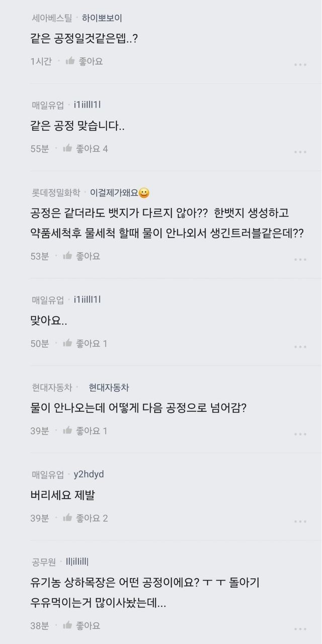The image size is (322, 644).
Task: Like the 이걸제가왜요 comment with thumbs-up
Action: click(67, 256)
